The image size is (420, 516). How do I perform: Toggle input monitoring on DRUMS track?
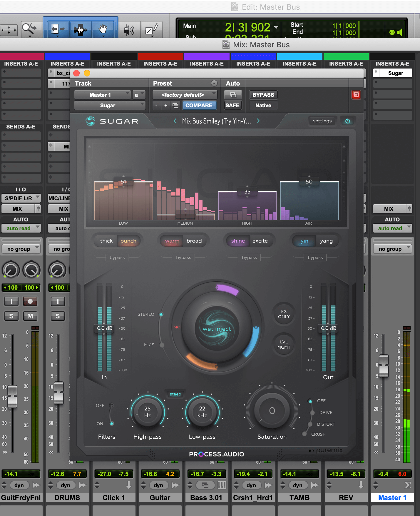[58, 301]
